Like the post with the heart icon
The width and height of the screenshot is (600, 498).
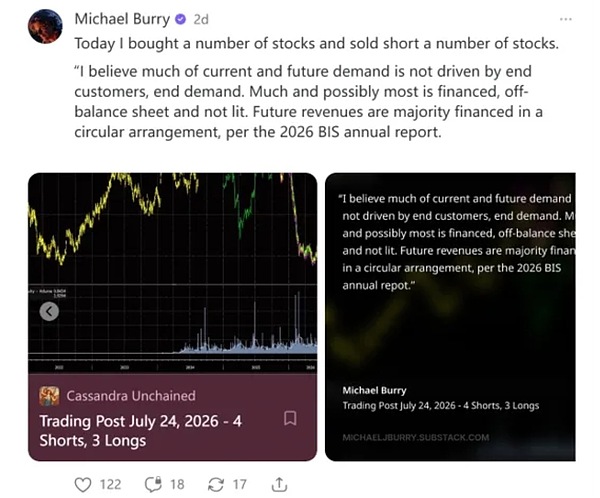click(83, 485)
